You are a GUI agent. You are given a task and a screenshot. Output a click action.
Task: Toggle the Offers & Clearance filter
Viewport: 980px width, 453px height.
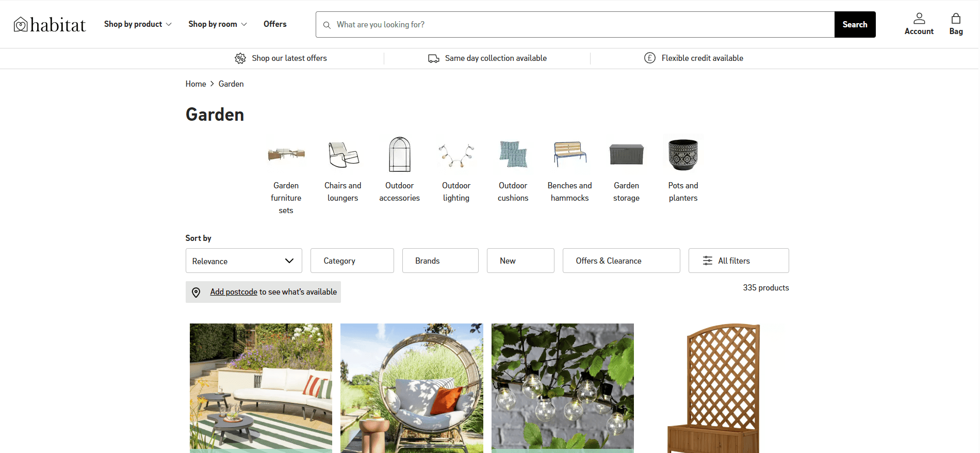click(622, 261)
